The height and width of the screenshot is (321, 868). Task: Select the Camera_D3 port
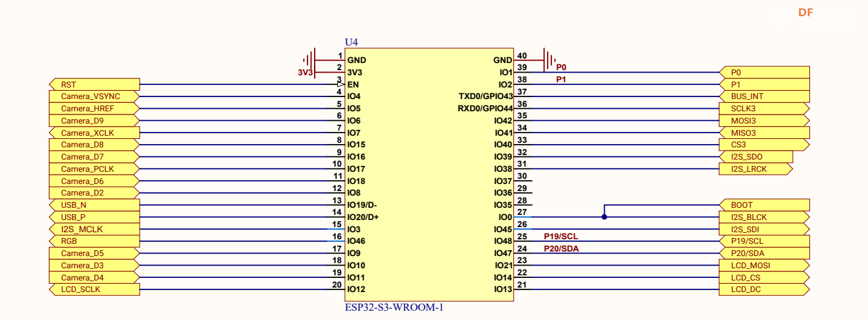click(x=95, y=266)
